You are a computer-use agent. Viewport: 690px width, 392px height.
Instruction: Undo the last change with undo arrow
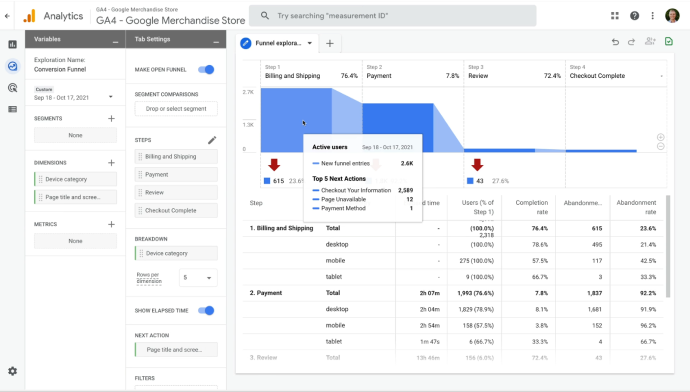pyautogui.click(x=615, y=42)
